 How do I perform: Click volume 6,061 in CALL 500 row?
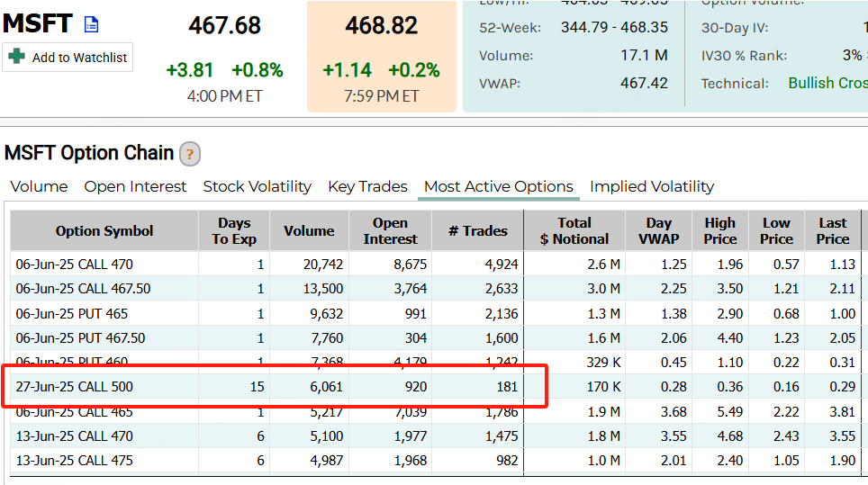tap(326, 387)
